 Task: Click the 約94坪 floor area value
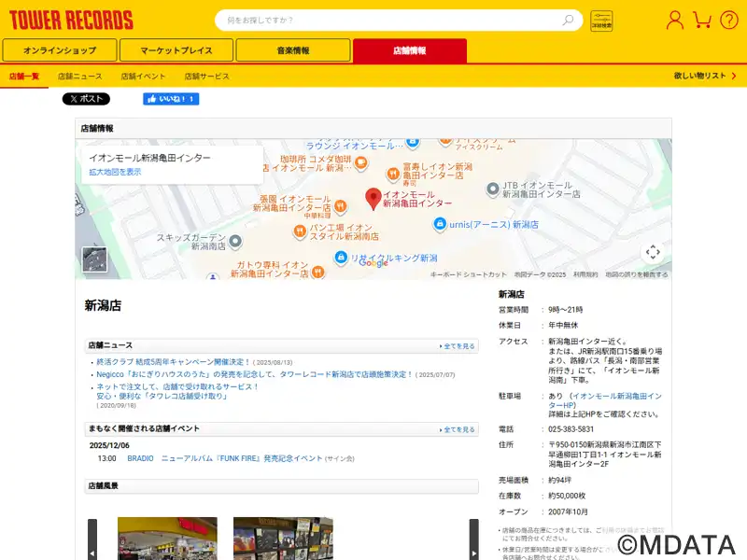coord(559,480)
